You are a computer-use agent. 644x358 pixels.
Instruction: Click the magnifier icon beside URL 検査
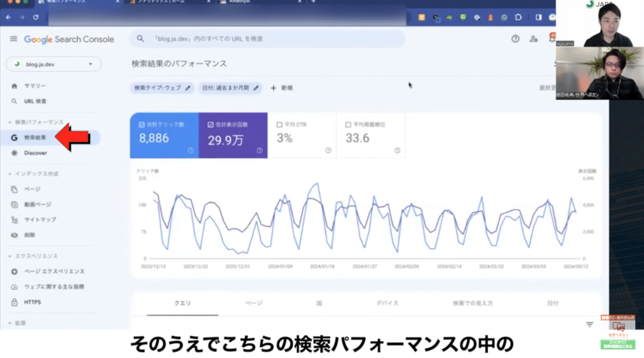tap(14, 101)
